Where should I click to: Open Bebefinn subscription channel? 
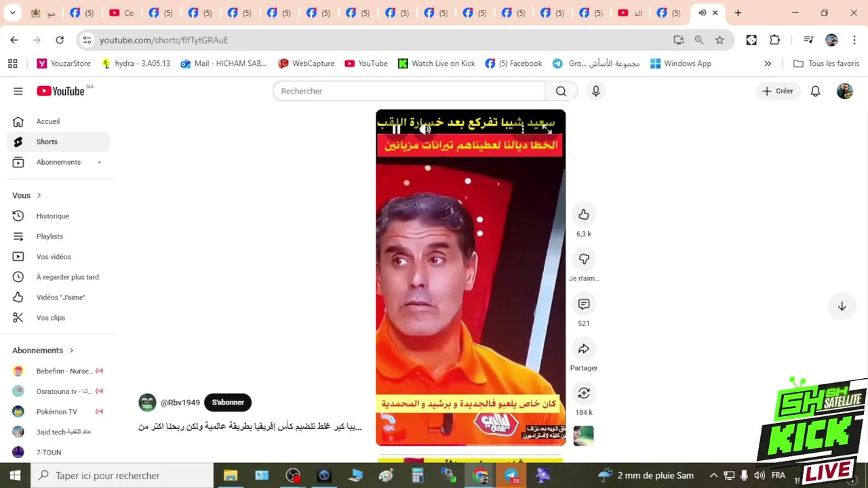tap(58, 371)
